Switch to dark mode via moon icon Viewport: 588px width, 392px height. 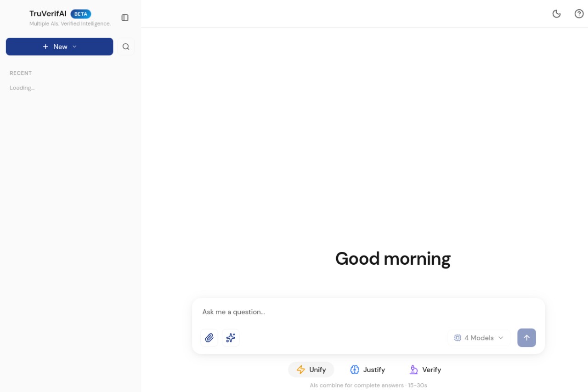(x=556, y=14)
